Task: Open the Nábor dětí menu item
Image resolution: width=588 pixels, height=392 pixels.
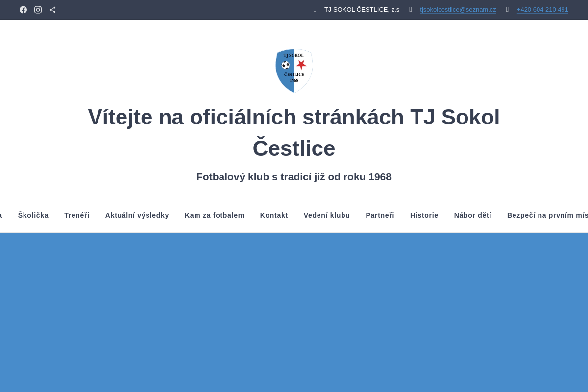Action: [x=473, y=215]
